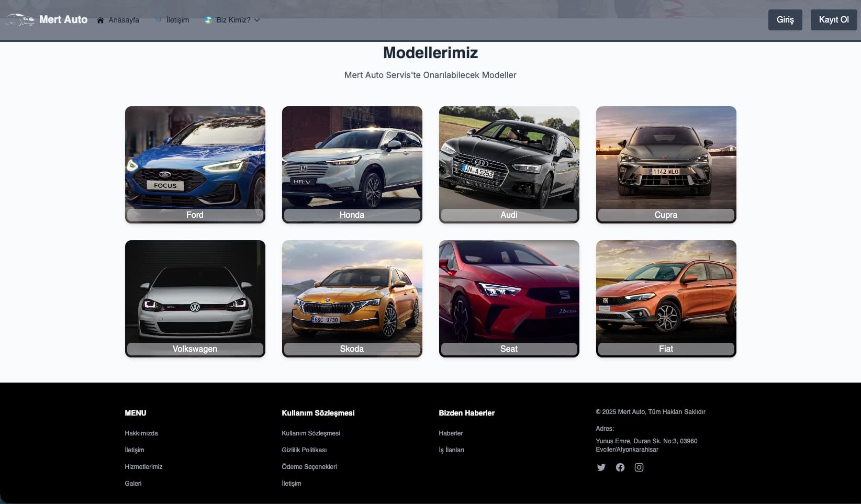The height and width of the screenshot is (504, 861).
Task: Select İletişim in the navigation bar
Action: (177, 20)
